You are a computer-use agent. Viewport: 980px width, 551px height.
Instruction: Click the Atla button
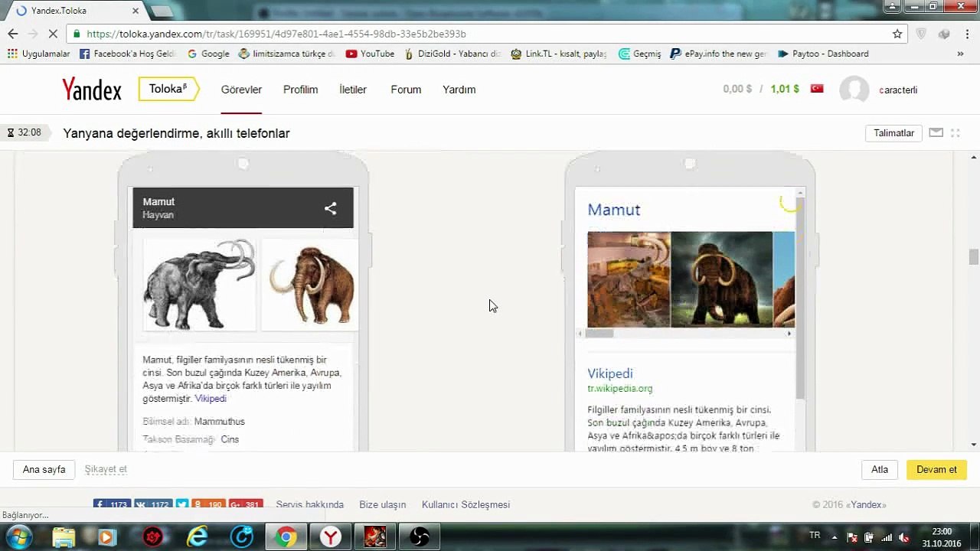880,469
